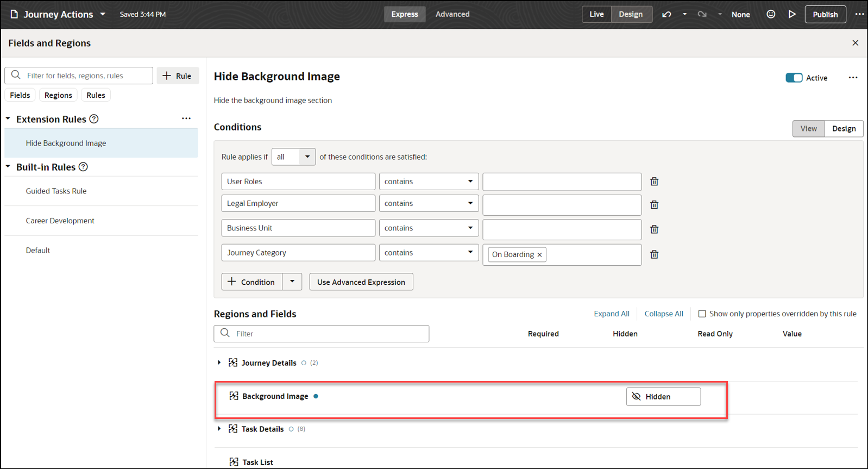868x469 pixels.
Task: Click the smiley face feedback icon
Action: point(771,14)
